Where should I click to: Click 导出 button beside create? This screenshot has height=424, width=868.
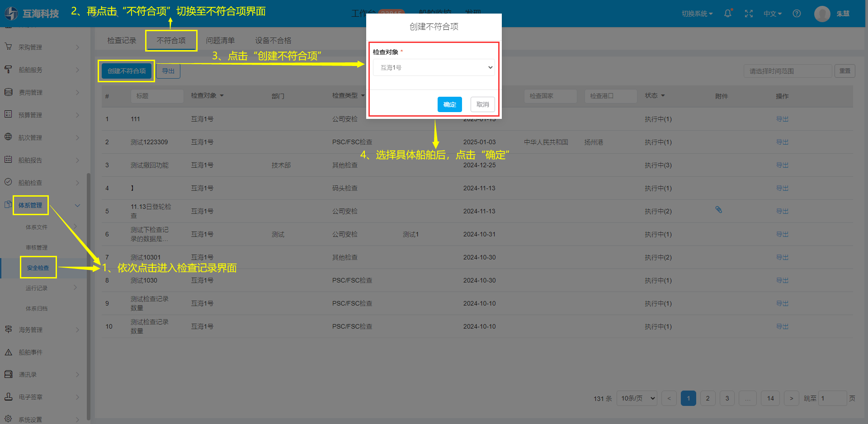pos(168,71)
